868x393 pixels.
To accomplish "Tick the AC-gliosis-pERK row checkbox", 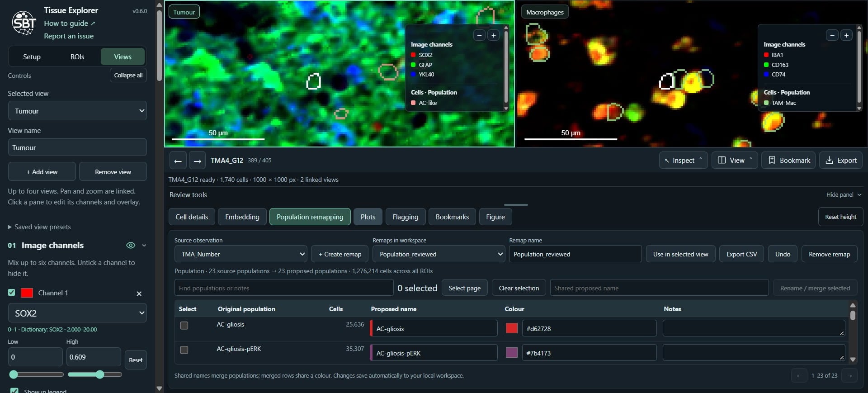I will [184, 350].
